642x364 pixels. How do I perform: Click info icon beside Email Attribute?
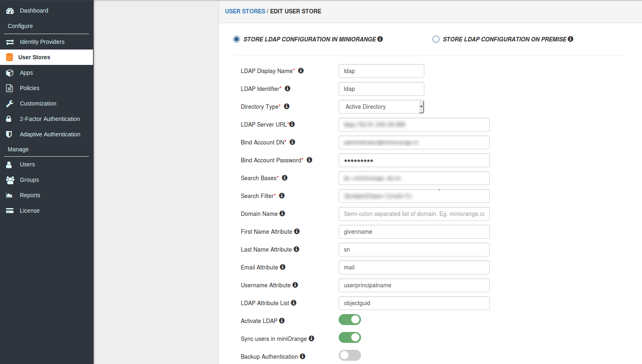point(283,267)
